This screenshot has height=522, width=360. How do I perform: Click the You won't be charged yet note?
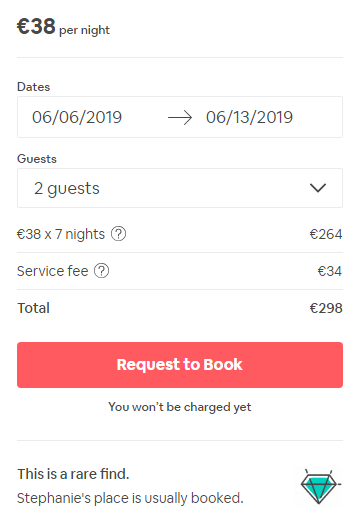[x=180, y=407]
